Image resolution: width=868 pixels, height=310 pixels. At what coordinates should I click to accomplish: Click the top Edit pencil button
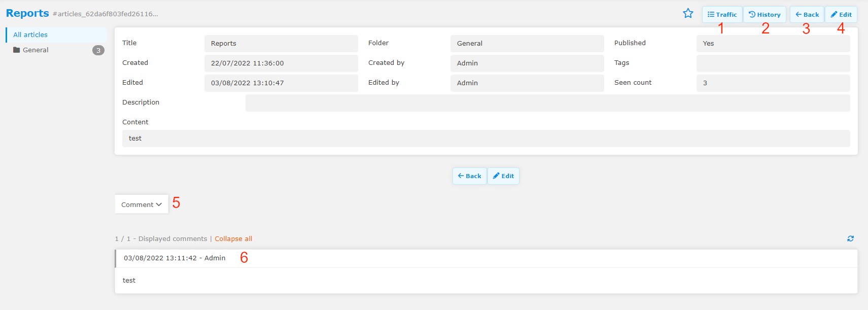841,15
